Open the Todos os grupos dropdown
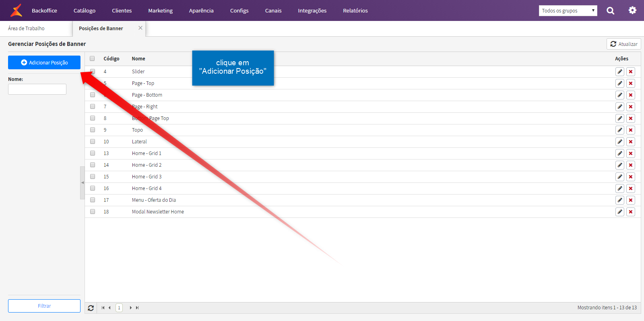This screenshot has width=644, height=321. coord(568,11)
